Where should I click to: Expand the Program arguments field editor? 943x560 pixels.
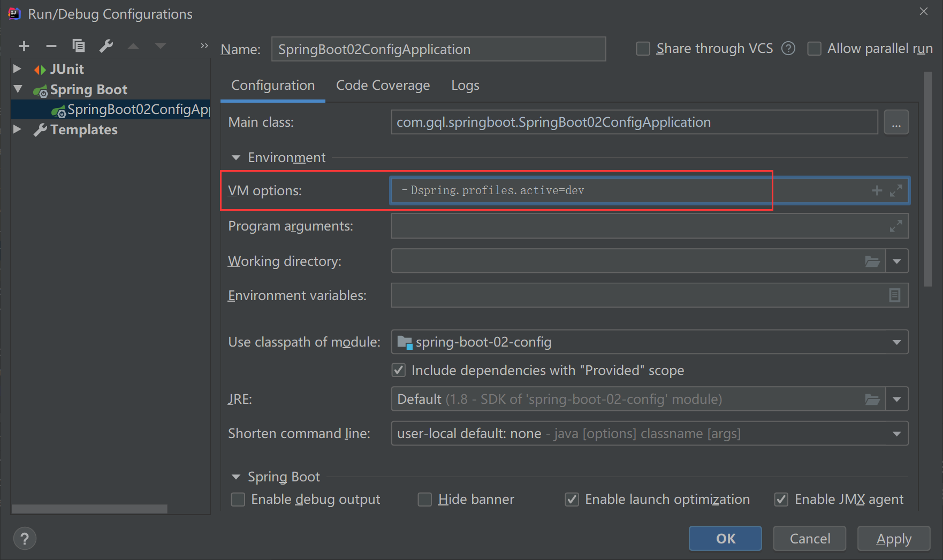pyautogui.click(x=896, y=226)
